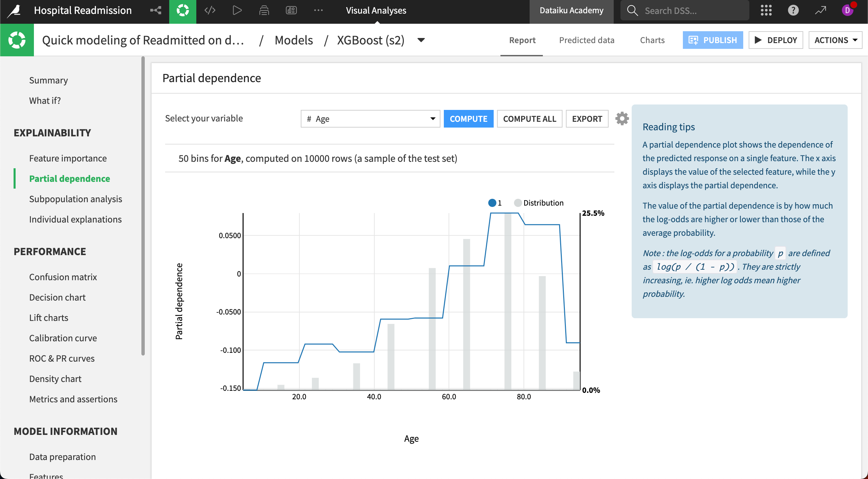Open the partial dependence settings gear
868x479 pixels.
pos(622,118)
